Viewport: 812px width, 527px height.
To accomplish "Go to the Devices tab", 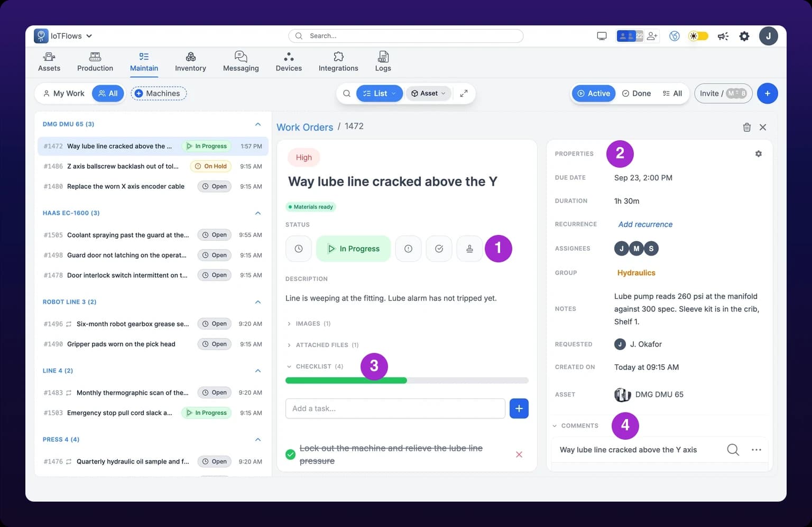I will click(x=289, y=62).
